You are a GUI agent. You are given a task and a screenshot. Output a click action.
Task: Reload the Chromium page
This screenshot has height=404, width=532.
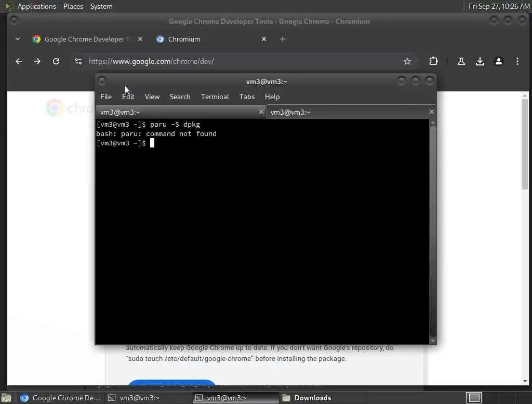[x=56, y=61]
